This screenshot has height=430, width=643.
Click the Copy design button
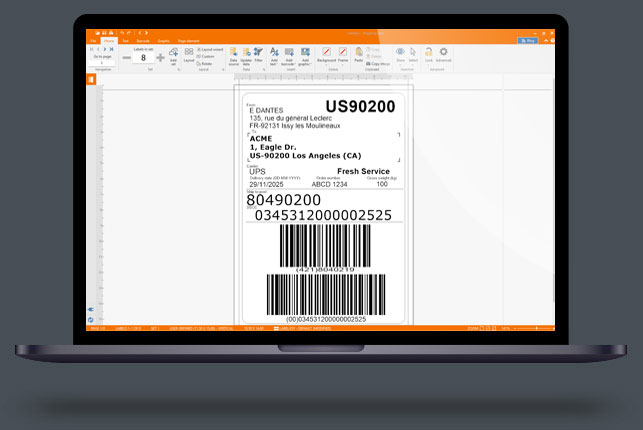pyautogui.click(x=376, y=62)
